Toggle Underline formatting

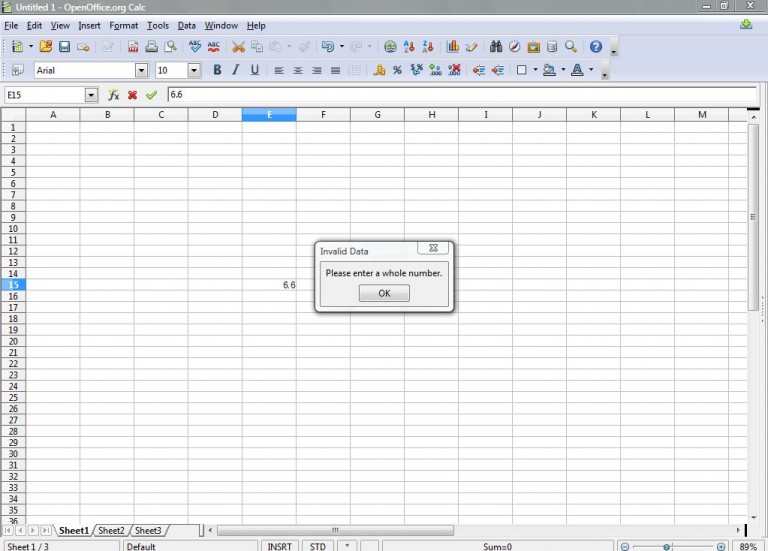[255, 70]
